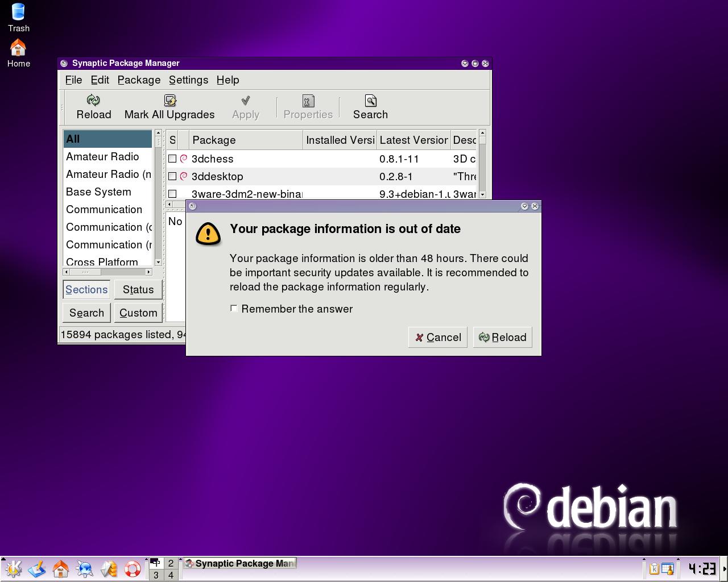728x582 pixels.
Task: Click the Status filter button
Action: (x=138, y=289)
